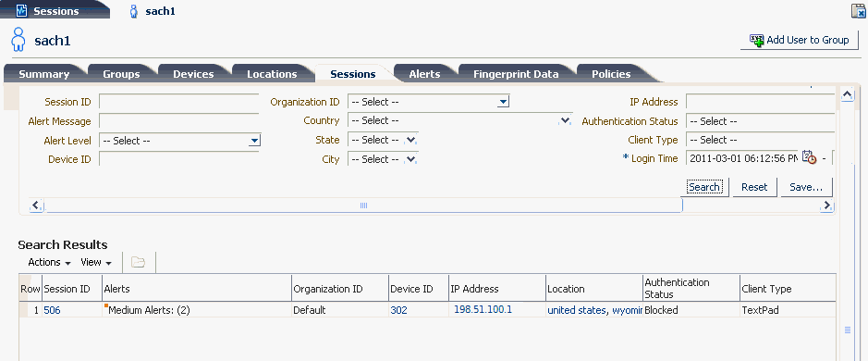Click the wyoming location link
Image resolution: width=868 pixels, height=361 pixels.
coord(627,310)
